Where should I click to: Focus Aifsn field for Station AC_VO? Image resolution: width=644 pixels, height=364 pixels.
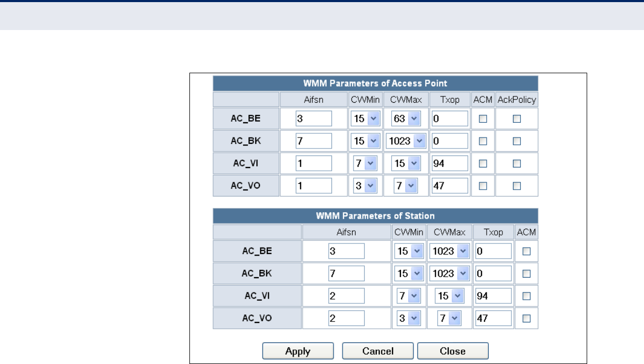click(x=346, y=318)
